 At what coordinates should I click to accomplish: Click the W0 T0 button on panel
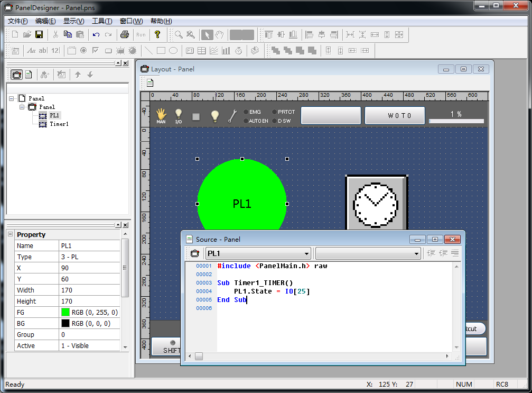[x=395, y=115]
